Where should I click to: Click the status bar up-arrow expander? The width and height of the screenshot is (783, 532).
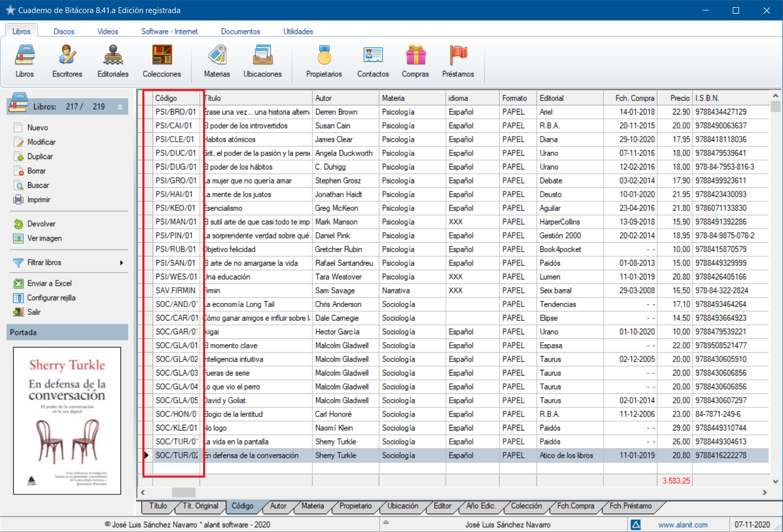point(386,523)
